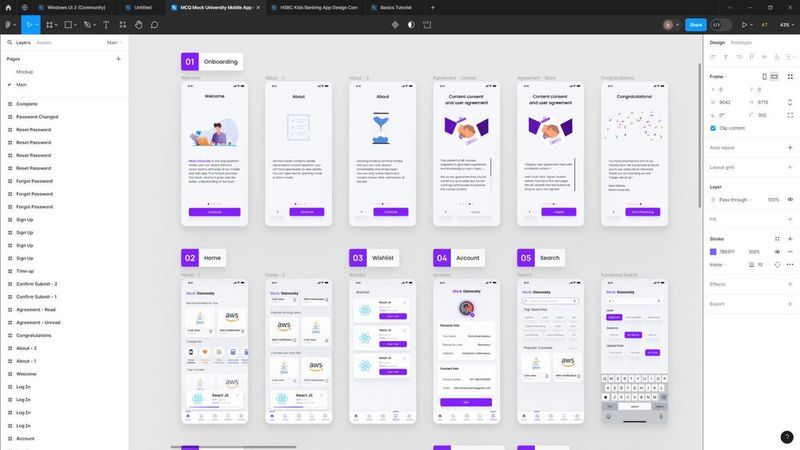This screenshot has height=450, width=800.
Task: Open the Inside stroke position dropdown
Action: coord(718,264)
